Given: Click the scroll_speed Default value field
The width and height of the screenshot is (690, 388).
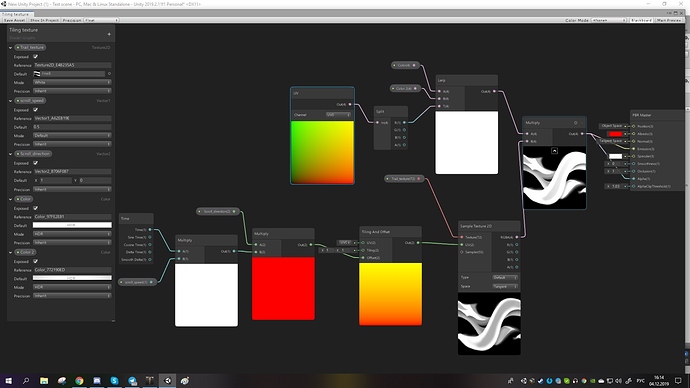Looking at the screenshot, I should click(x=72, y=127).
